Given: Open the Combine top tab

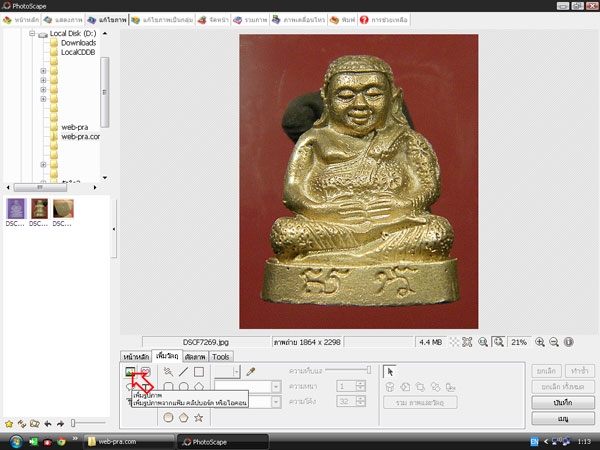Looking at the screenshot, I should 250,20.
